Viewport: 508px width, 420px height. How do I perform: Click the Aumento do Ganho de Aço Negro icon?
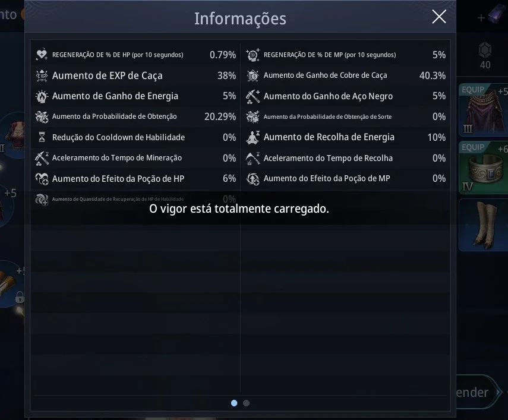pos(253,96)
